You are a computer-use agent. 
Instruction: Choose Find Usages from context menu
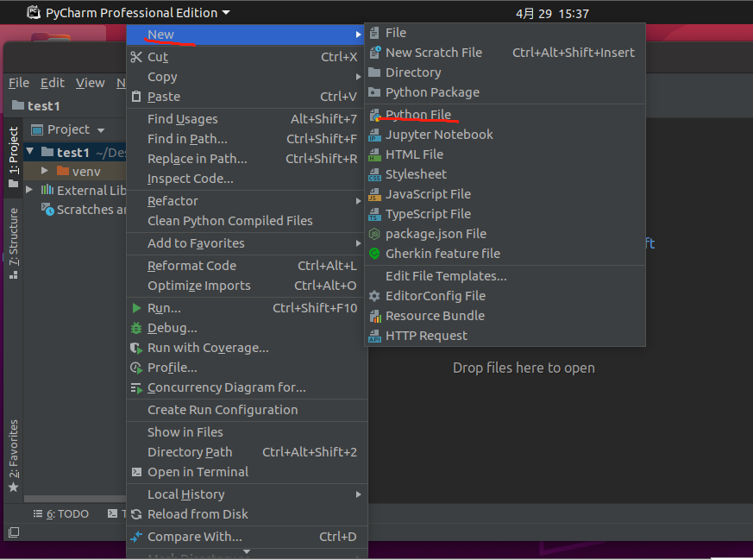tap(246, 119)
